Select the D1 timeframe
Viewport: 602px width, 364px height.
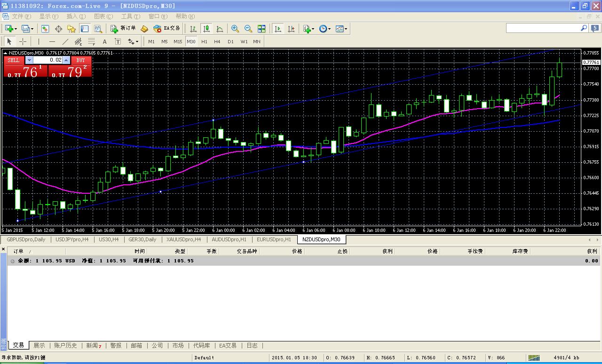(230, 41)
